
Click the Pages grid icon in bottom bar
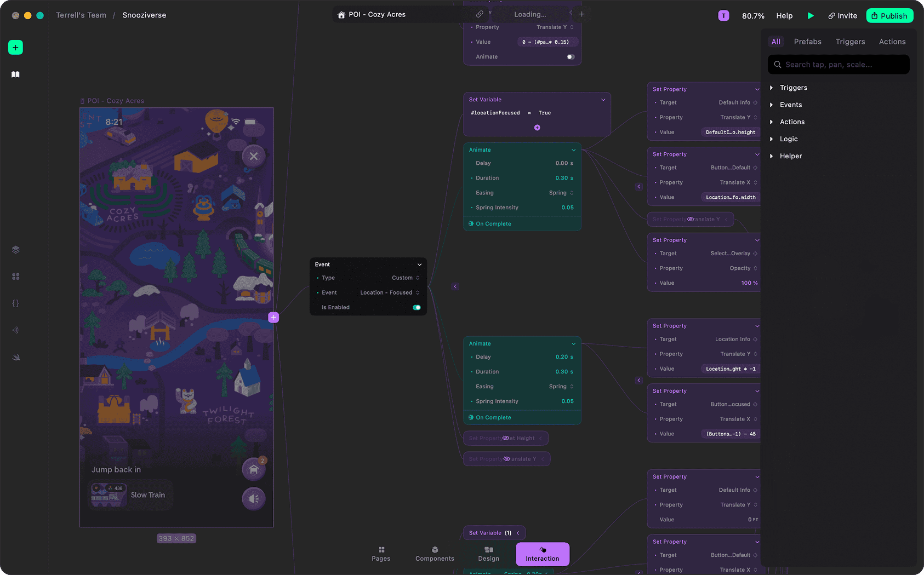(381, 550)
